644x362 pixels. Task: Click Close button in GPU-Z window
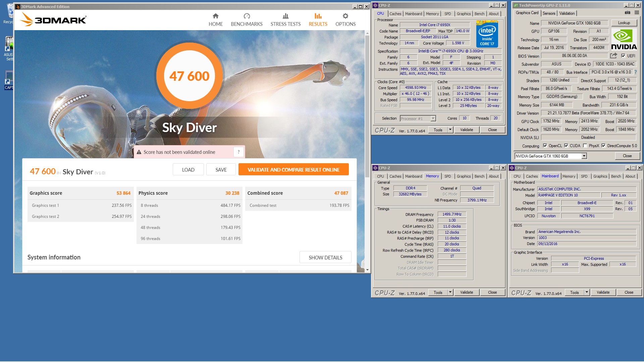click(x=627, y=156)
